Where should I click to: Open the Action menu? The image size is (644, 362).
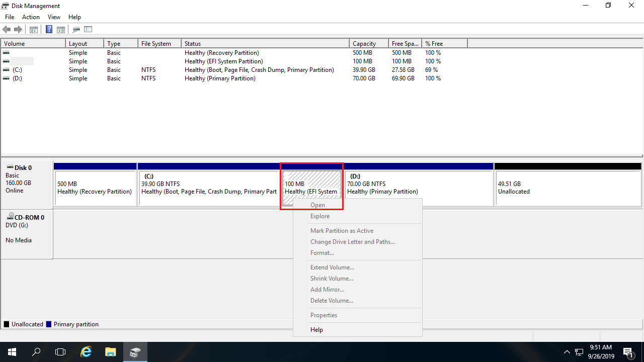point(31,17)
